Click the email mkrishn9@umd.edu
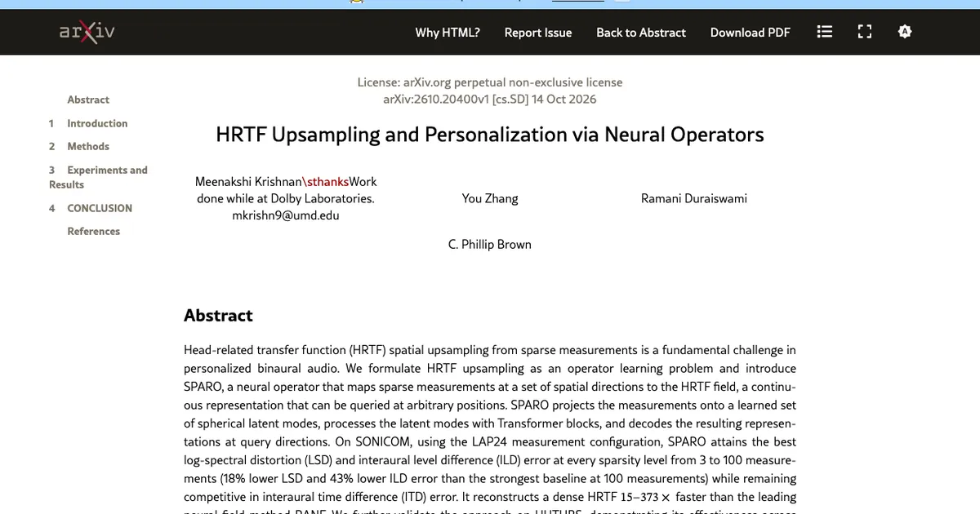This screenshot has width=980, height=514. [x=286, y=215]
